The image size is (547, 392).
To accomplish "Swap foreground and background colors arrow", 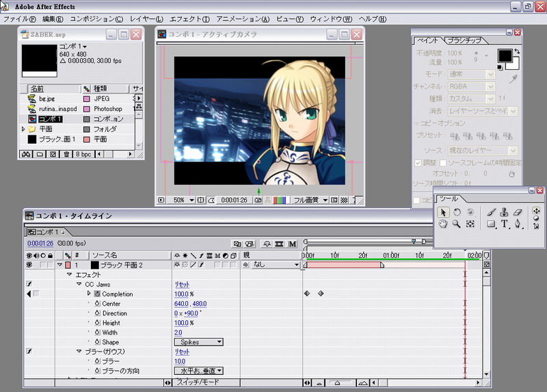I will click(x=517, y=51).
